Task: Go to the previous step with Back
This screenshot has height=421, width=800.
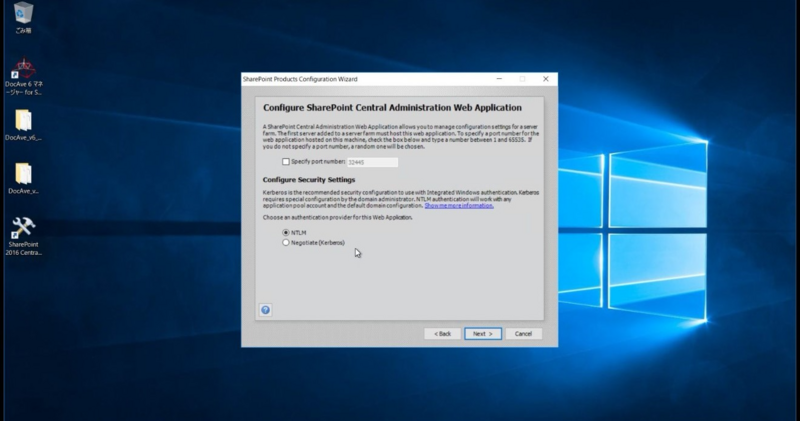Action: point(442,334)
